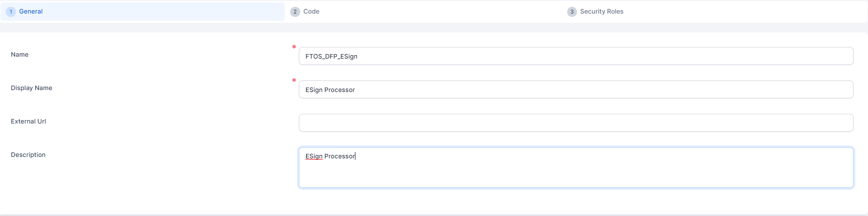Screen dimensions: 868x216
Task: Click the Display Name label text
Action: pyautogui.click(x=31, y=88)
